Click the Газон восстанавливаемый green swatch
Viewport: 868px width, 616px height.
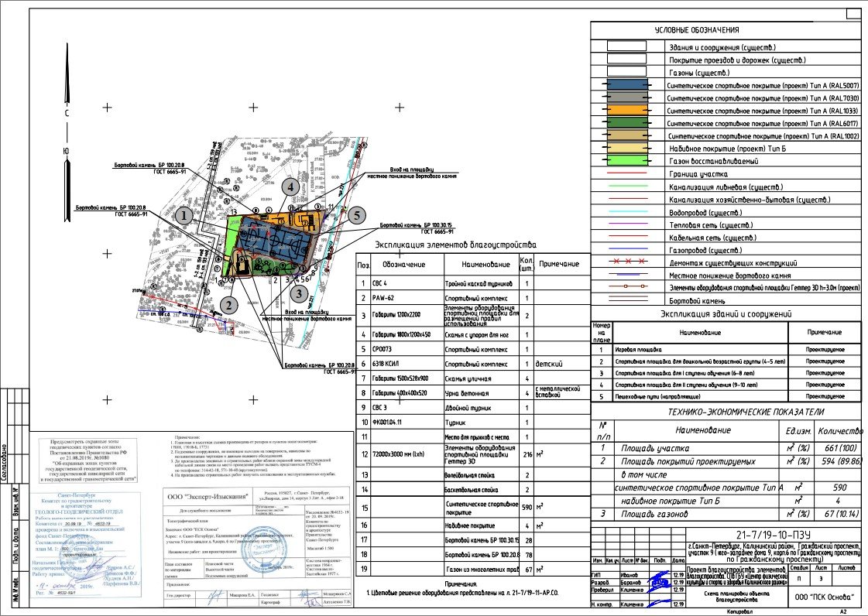(626, 161)
